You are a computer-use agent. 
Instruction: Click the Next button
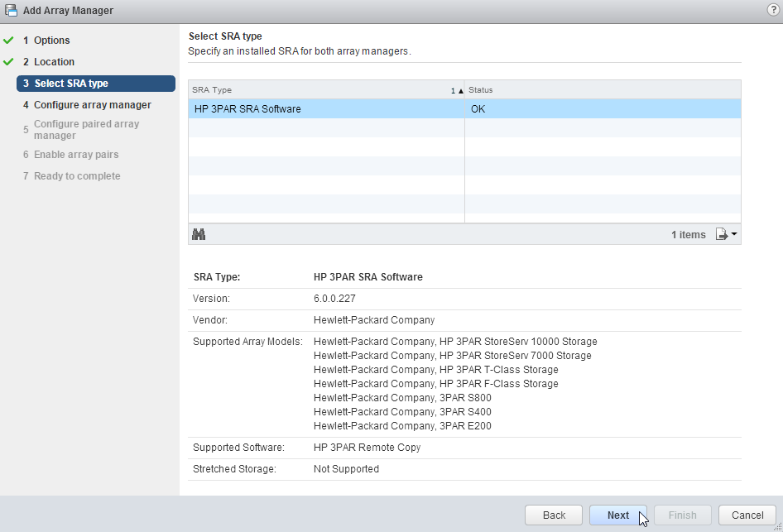618,515
